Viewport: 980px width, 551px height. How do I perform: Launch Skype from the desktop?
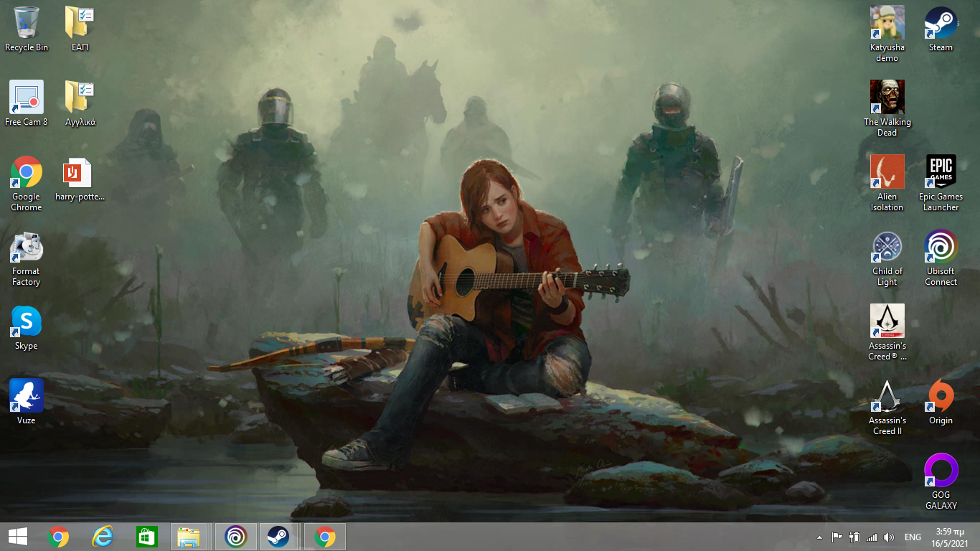[27, 328]
